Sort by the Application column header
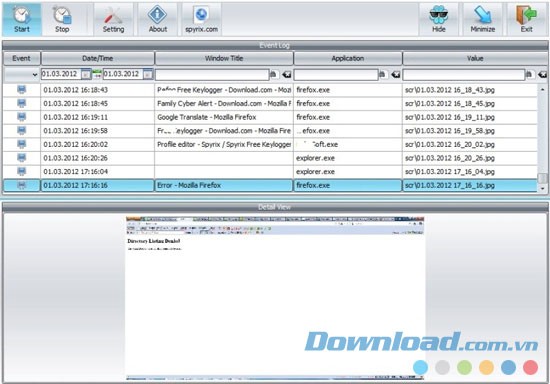The image size is (550, 384). [348, 59]
